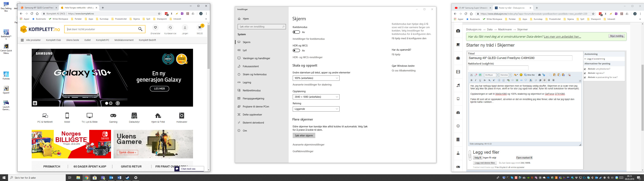This screenshot has height=181, width=644.
Task: Click Nøkkelord (valgfritt) input field
Action: (498, 68)
